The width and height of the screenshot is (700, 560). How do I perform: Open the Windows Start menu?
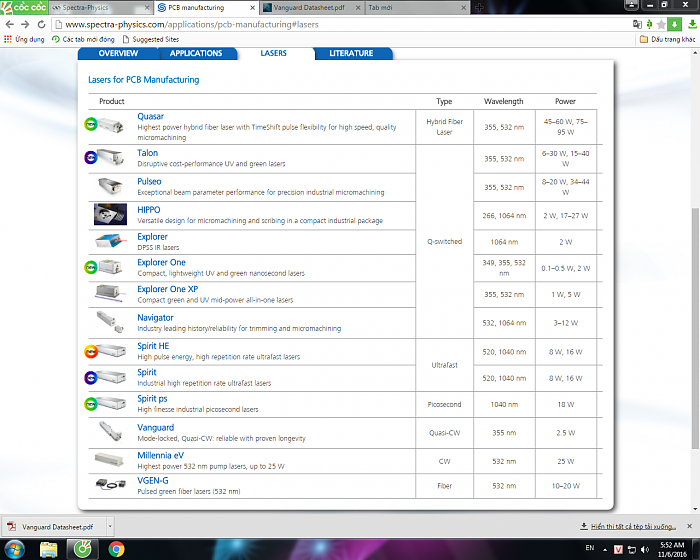pos(14,549)
